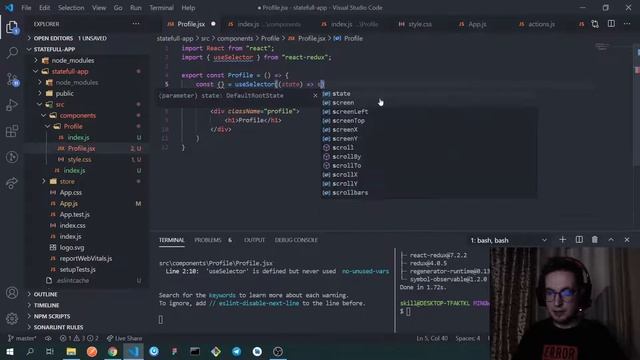Viewport: 640px width, 360px height.
Task: Kill terminal with trash icon
Action: click(x=595, y=240)
